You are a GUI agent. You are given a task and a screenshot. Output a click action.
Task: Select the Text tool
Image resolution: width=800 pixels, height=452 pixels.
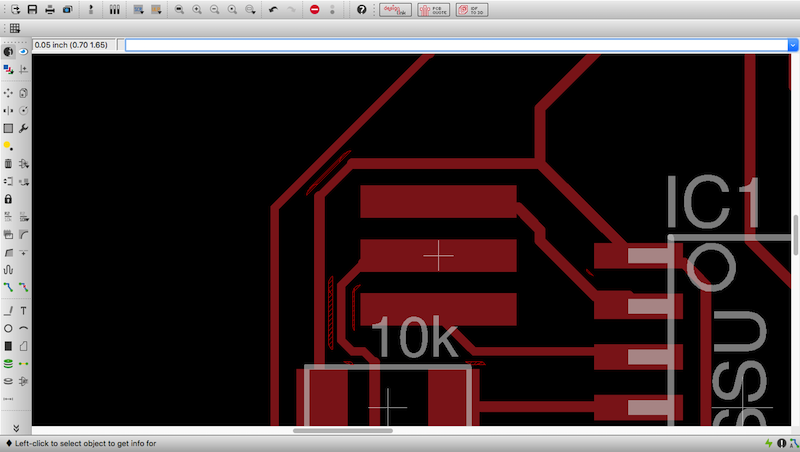[x=23, y=311]
